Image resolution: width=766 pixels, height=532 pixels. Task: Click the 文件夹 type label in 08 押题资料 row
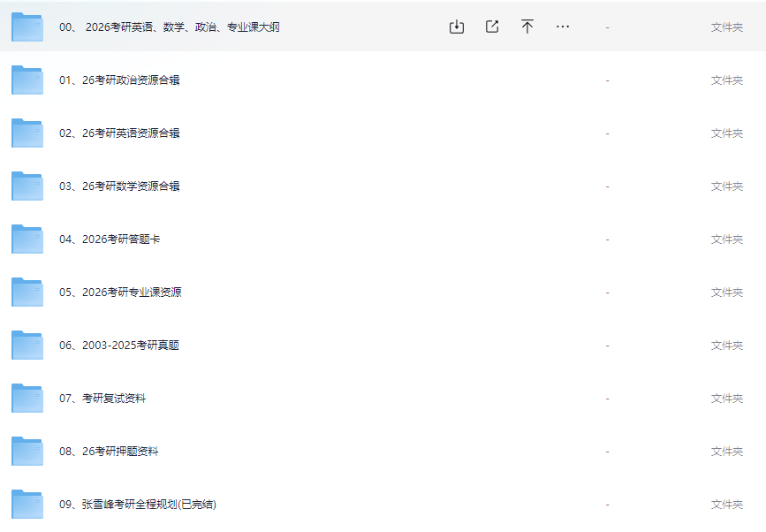726,452
